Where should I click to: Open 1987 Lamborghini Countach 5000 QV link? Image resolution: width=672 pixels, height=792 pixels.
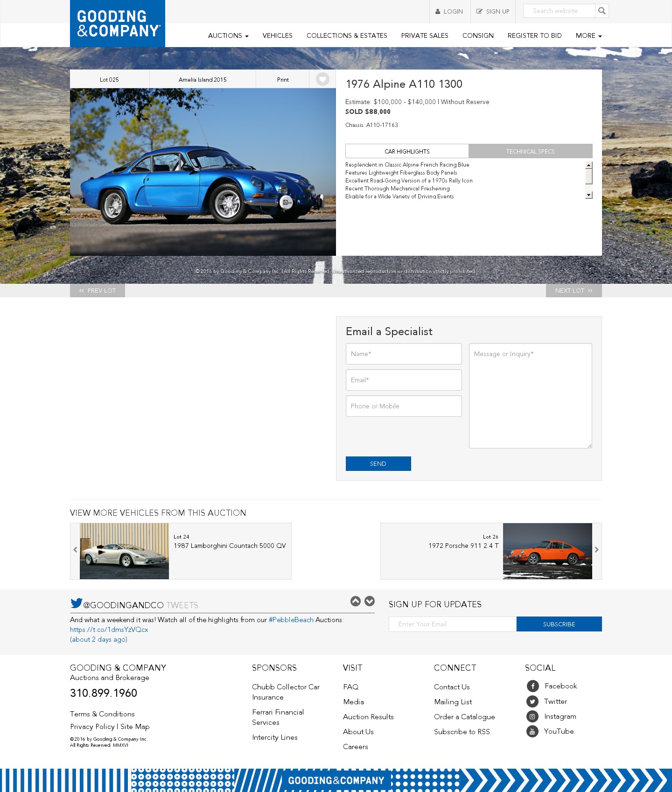[230, 546]
